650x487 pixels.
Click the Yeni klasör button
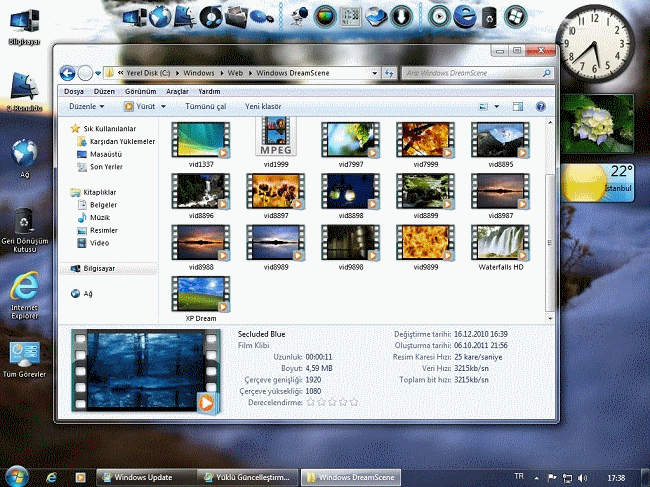point(263,107)
